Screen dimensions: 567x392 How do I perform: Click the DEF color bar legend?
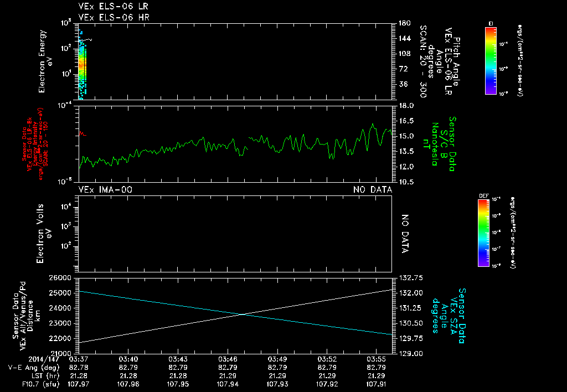(483, 233)
